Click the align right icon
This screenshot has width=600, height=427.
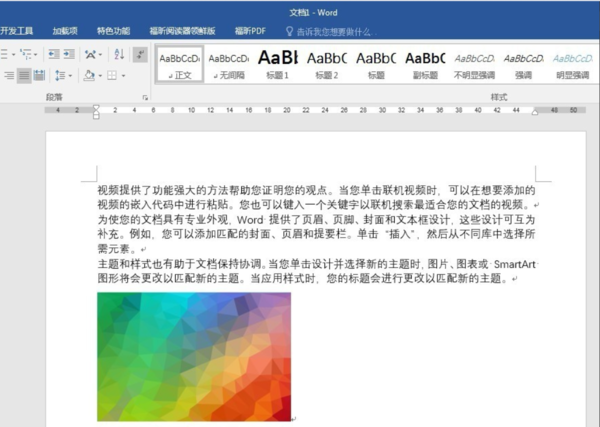click(x=8, y=75)
